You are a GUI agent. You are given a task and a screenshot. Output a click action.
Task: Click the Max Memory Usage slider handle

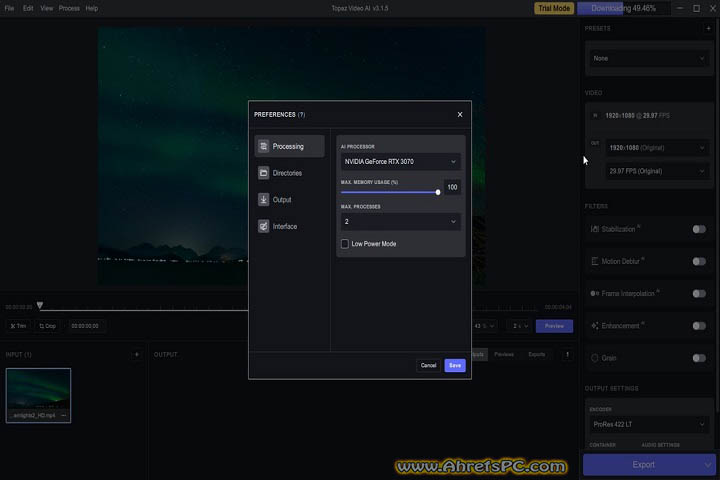click(x=438, y=192)
